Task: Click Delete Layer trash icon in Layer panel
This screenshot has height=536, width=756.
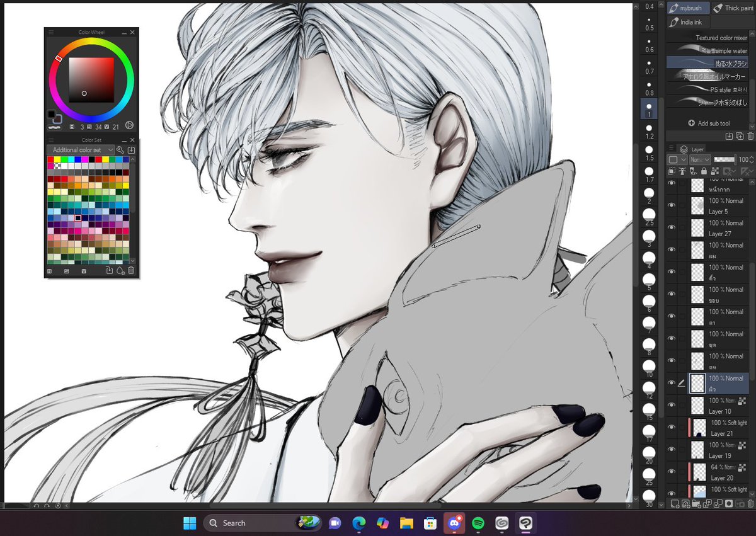Action: [x=750, y=504]
